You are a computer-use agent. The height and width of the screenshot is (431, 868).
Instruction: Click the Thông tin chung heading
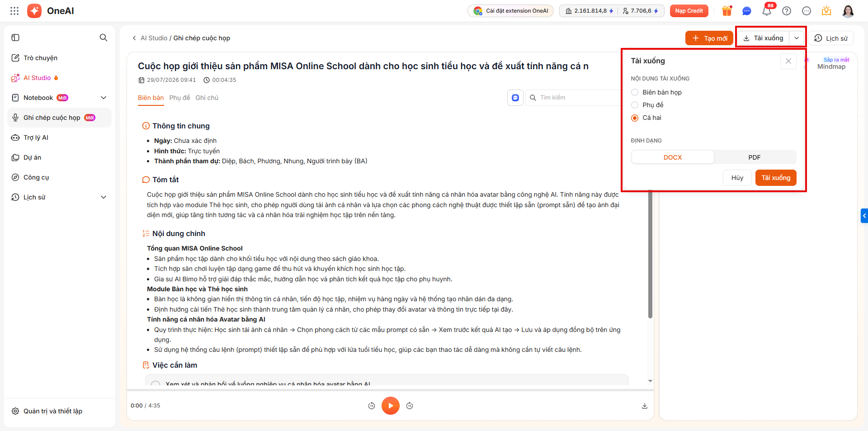pos(181,126)
